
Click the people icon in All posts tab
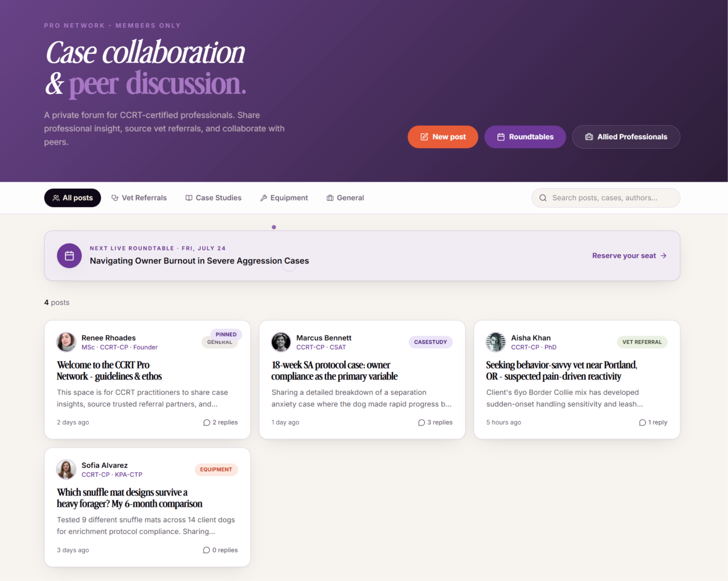pos(56,198)
